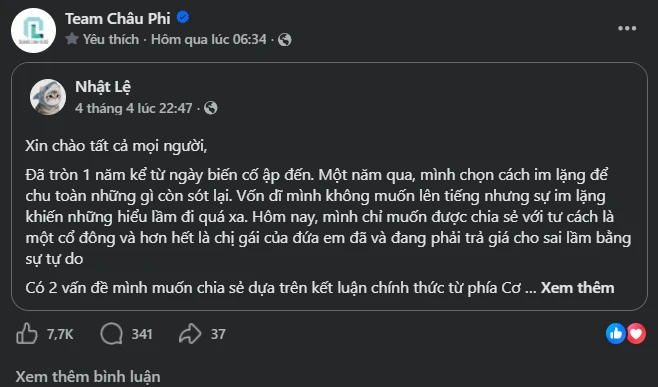Screen dimensions: 658x387
Task: Toggle the thumbs-up like button
Action: [x=27, y=334]
